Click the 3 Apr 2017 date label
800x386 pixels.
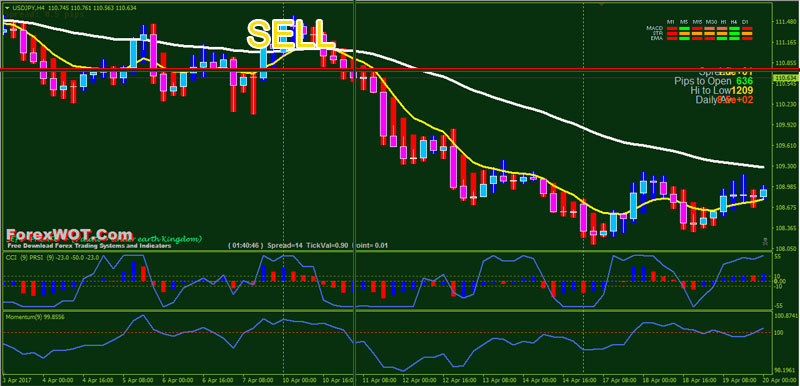[x=16, y=380]
